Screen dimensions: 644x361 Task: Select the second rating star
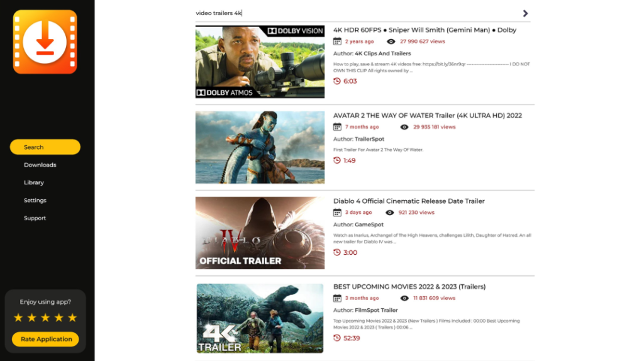tap(31, 318)
